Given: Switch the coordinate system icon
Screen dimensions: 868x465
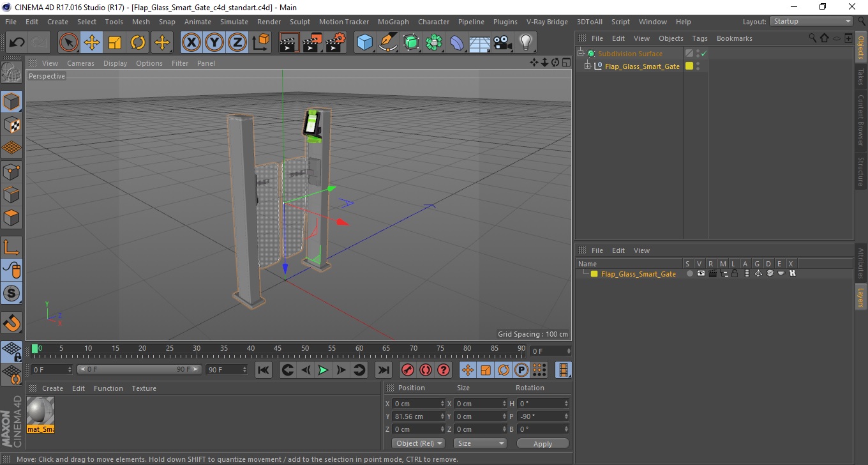Looking at the screenshot, I should pyautogui.click(x=260, y=43).
